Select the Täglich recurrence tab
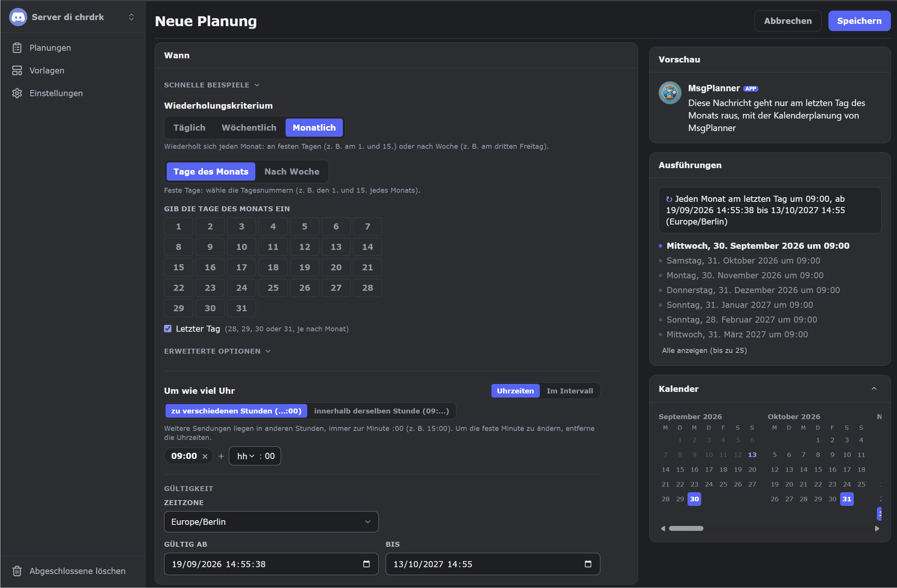 pos(189,128)
